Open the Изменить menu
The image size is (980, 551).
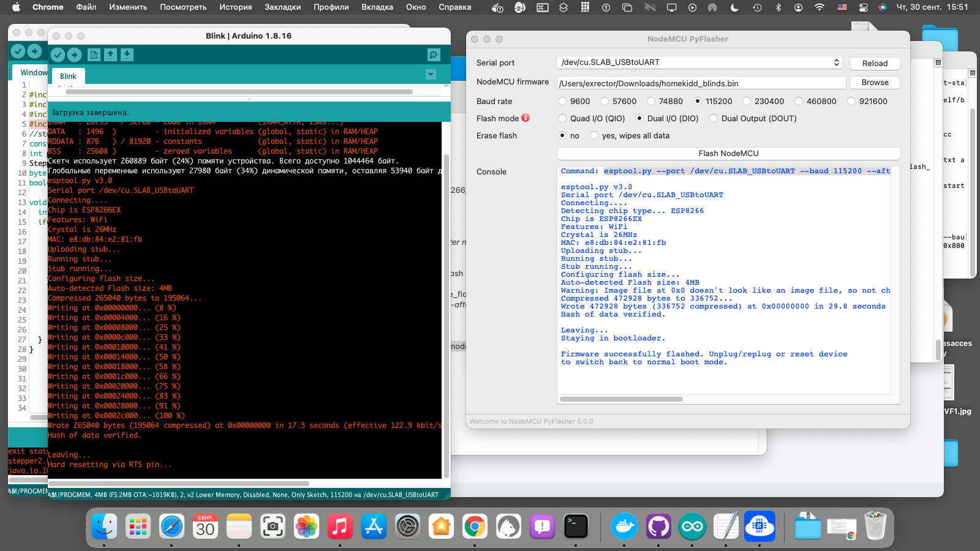pos(128,7)
